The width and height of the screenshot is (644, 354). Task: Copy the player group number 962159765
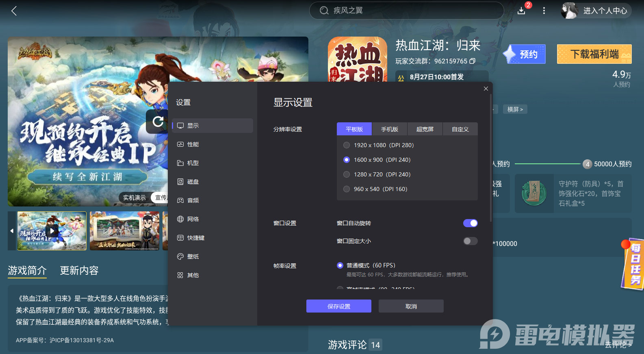[473, 61]
